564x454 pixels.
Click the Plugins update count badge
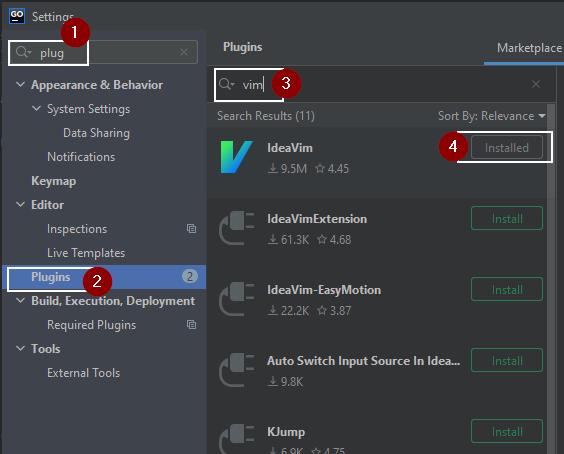pyautogui.click(x=190, y=276)
